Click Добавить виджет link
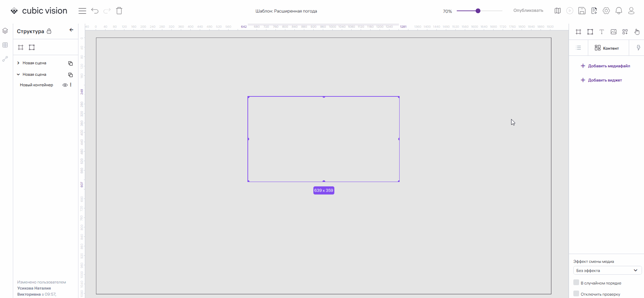The height and width of the screenshot is (298, 644). pos(601,80)
